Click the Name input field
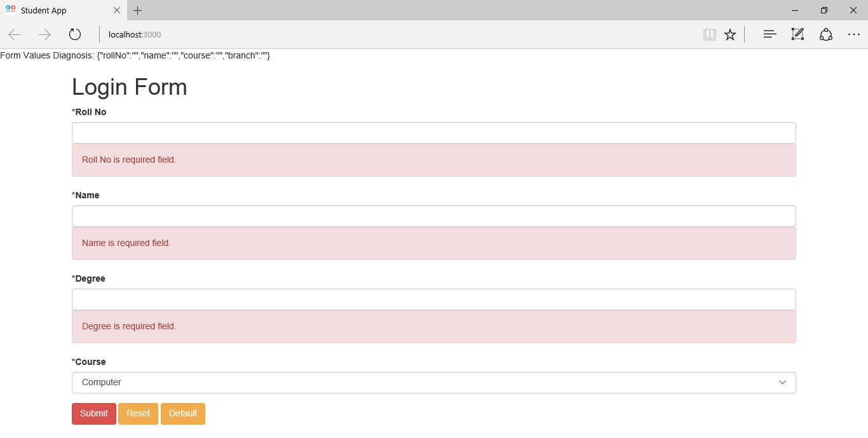This screenshot has width=868, height=438. 434,216
